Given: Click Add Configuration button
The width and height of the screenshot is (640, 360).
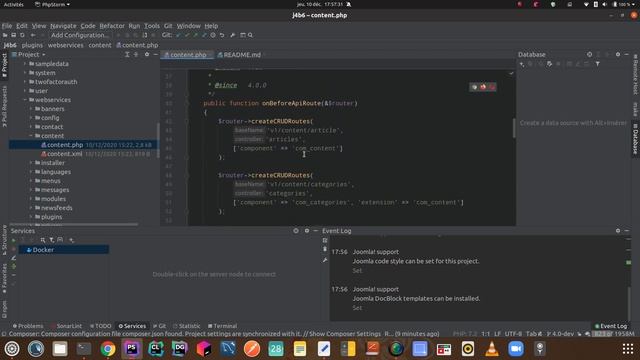Looking at the screenshot, I should tap(80, 35).
